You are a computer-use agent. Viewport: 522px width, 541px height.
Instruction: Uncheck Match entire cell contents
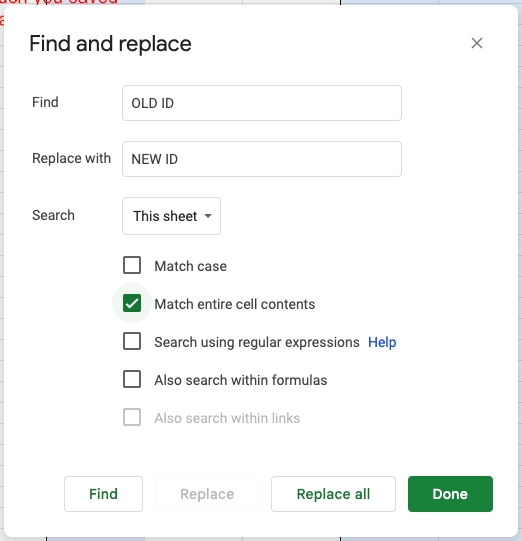(132, 303)
